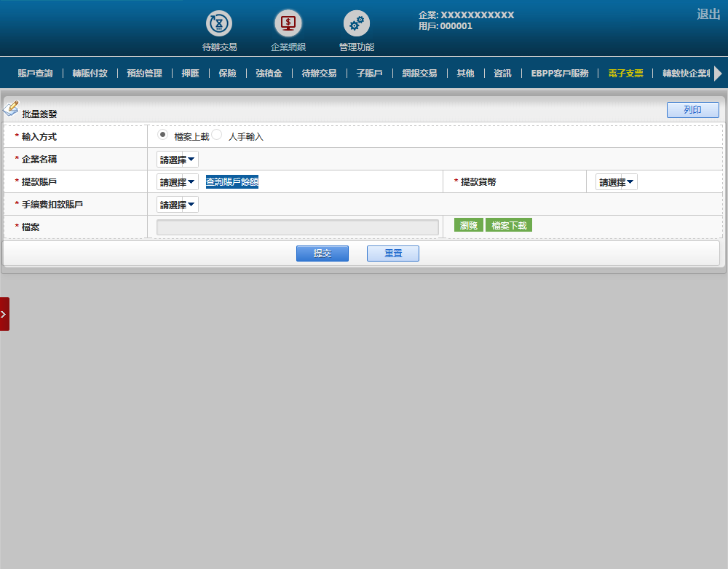Click the 提交 submit button
Screen dimensions: 728x569
click(322, 254)
